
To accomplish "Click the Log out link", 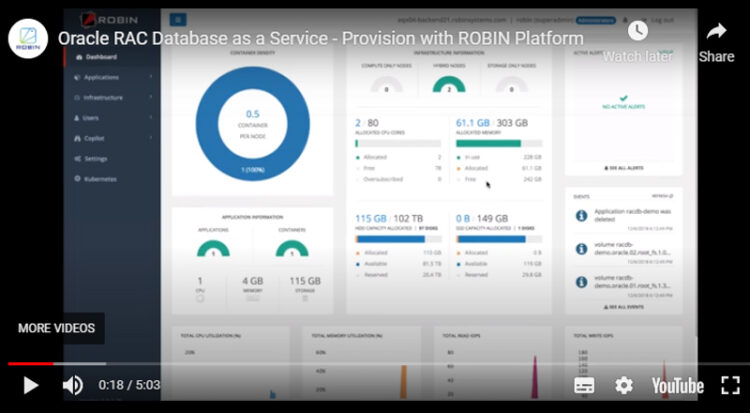I will tap(662, 20).
